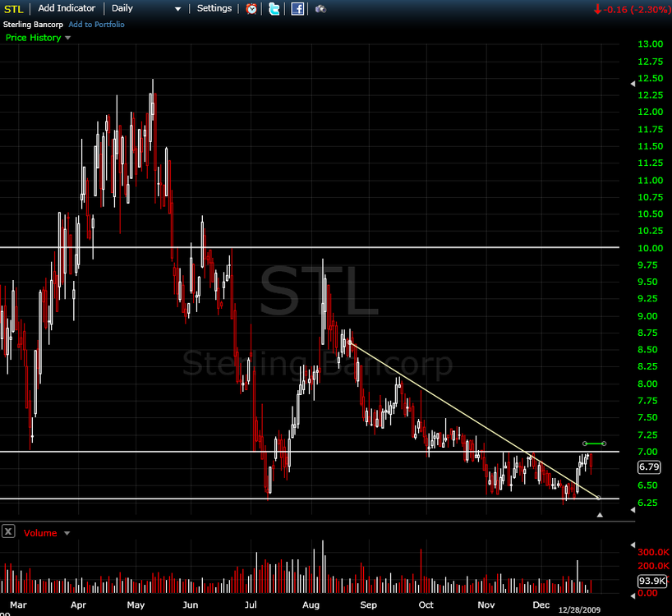Click the Dec month label on the time axis
This screenshot has height=616, width=672.
point(541,605)
